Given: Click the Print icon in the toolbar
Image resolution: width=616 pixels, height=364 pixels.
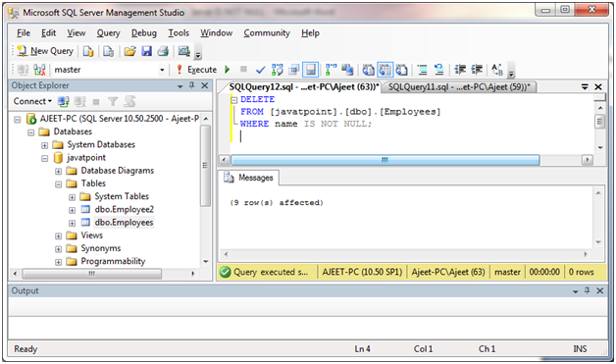Looking at the screenshot, I should pyautogui.click(x=163, y=51).
